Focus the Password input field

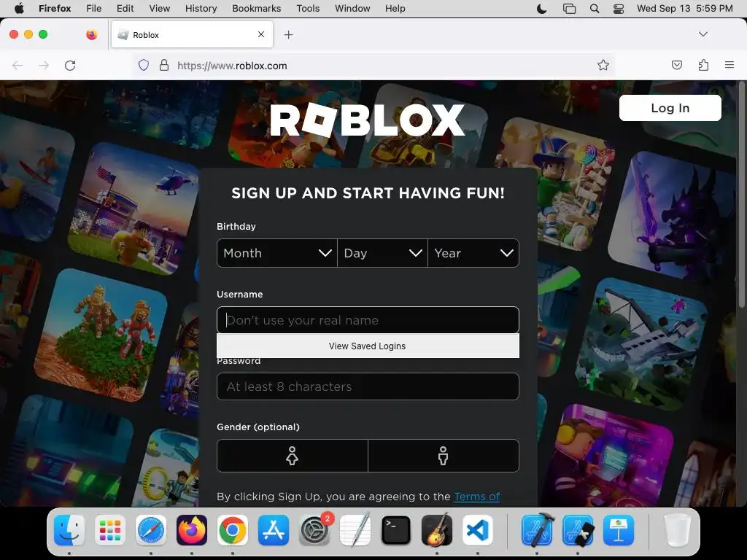[368, 386]
